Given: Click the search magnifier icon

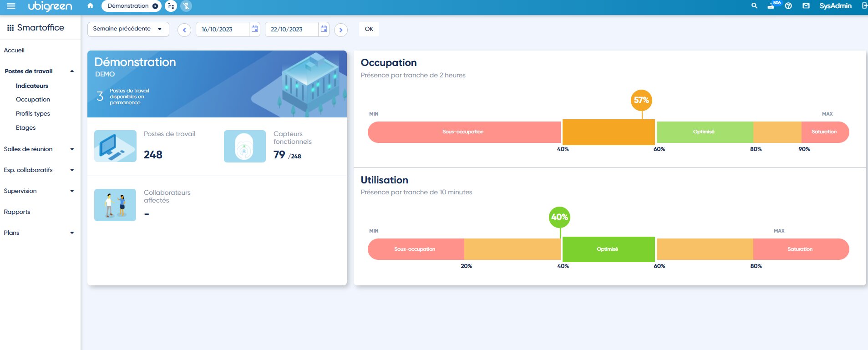Looking at the screenshot, I should point(754,6).
